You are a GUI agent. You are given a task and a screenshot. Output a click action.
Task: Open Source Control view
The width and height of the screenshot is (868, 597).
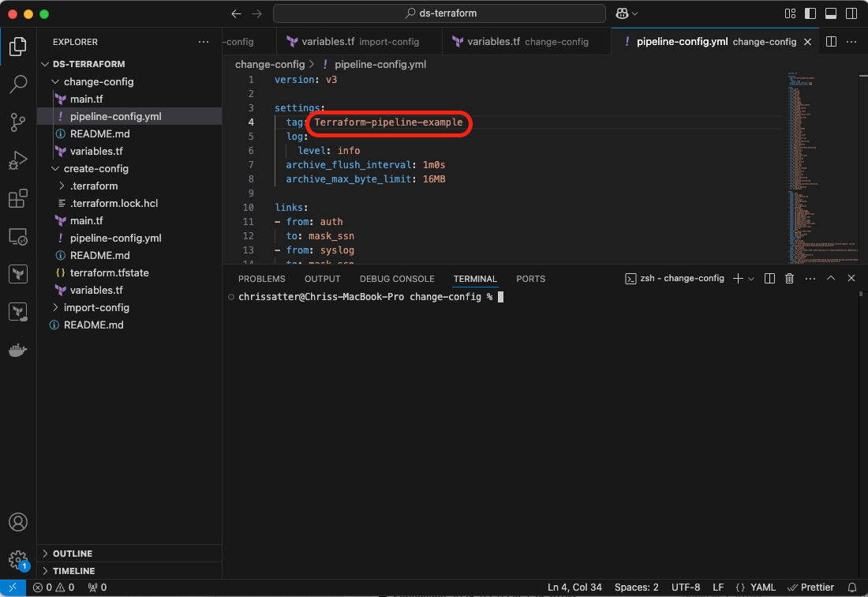(x=18, y=122)
